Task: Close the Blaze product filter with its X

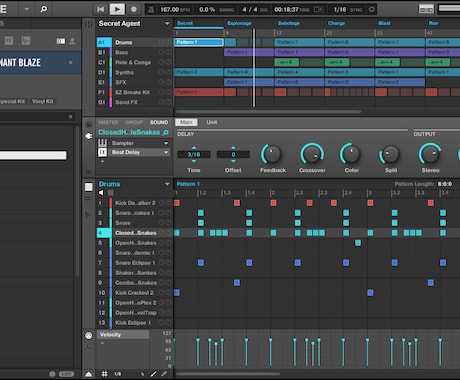Action: click(70, 62)
